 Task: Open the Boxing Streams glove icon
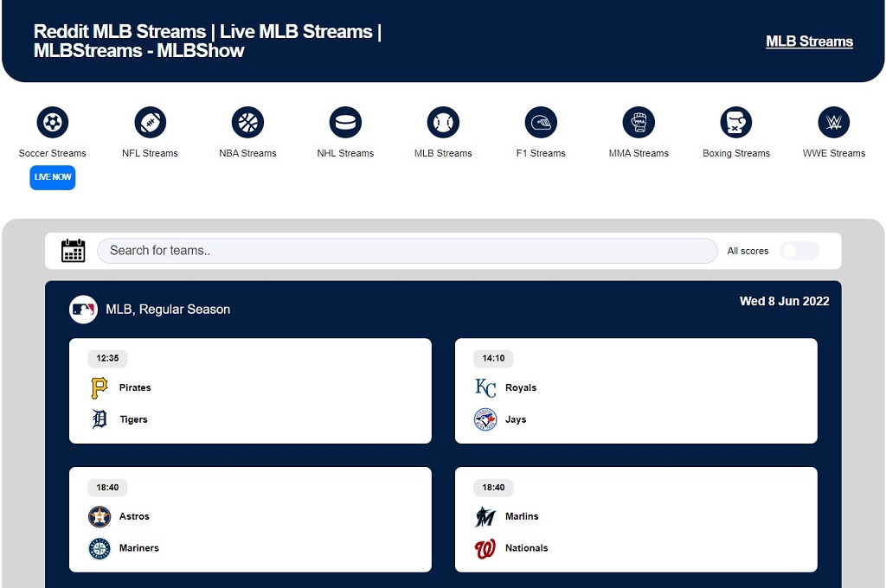click(x=736, y=122)
